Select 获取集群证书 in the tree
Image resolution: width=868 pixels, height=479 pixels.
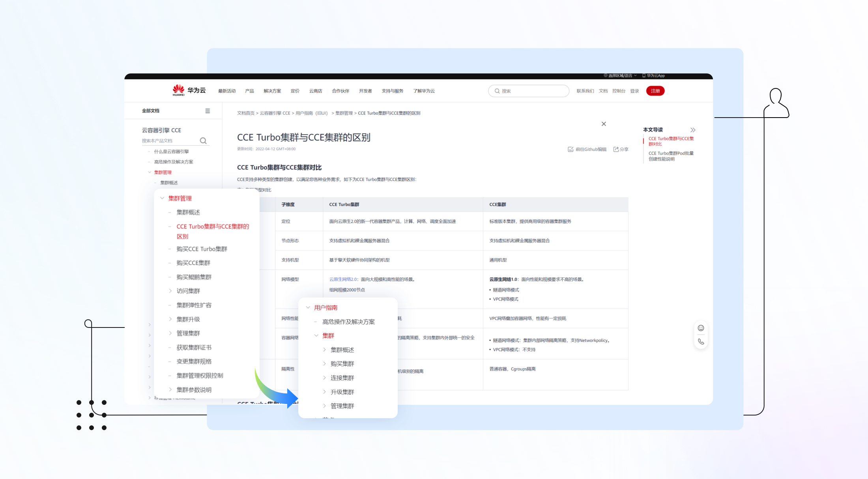[x=194, y=347]
